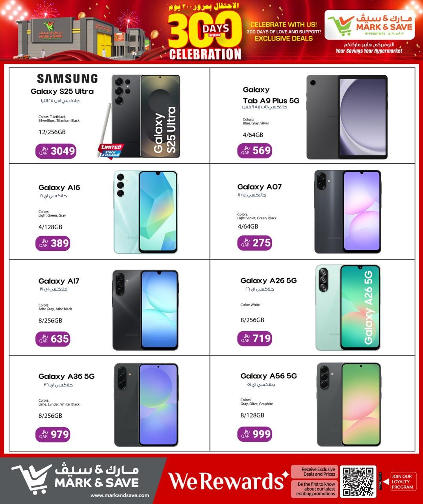Click the SAMSUNG brand logo
Screen dimensions: 423x504
(67, 79)
